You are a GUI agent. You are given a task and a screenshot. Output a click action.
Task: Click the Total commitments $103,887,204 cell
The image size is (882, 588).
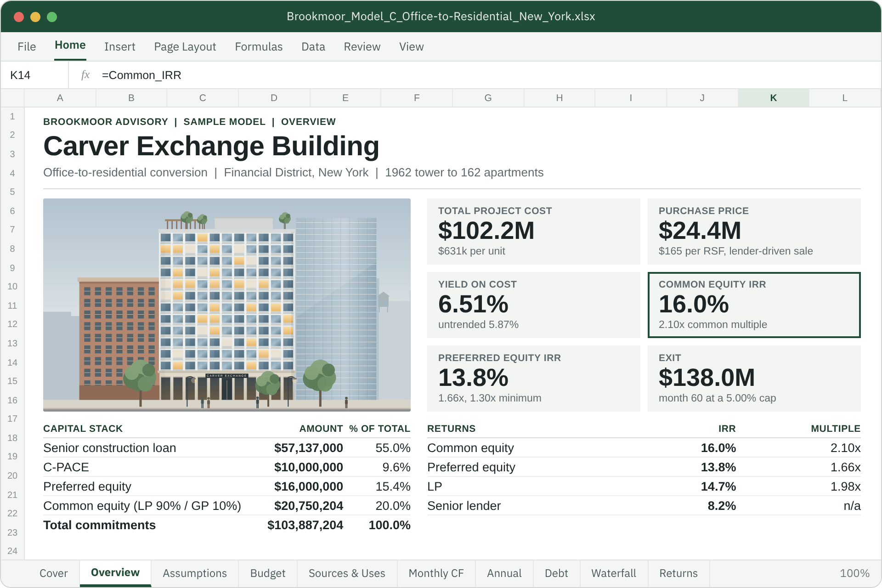305,525
